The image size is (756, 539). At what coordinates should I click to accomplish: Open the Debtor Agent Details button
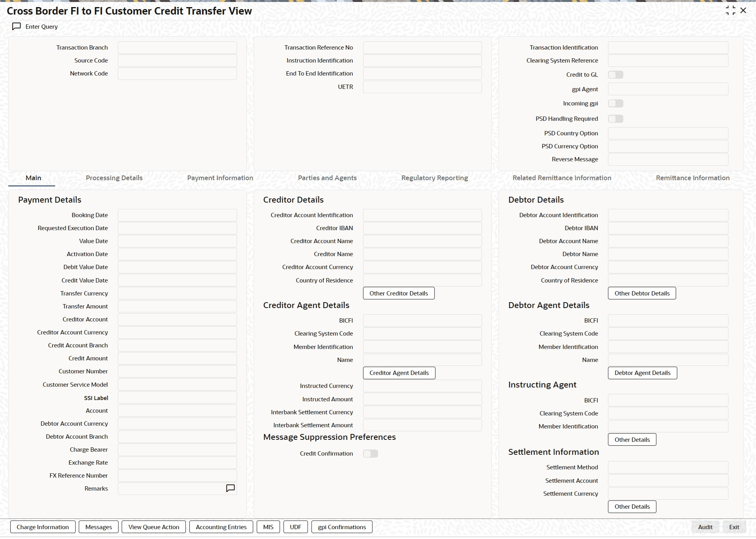(x=642, y=373)
